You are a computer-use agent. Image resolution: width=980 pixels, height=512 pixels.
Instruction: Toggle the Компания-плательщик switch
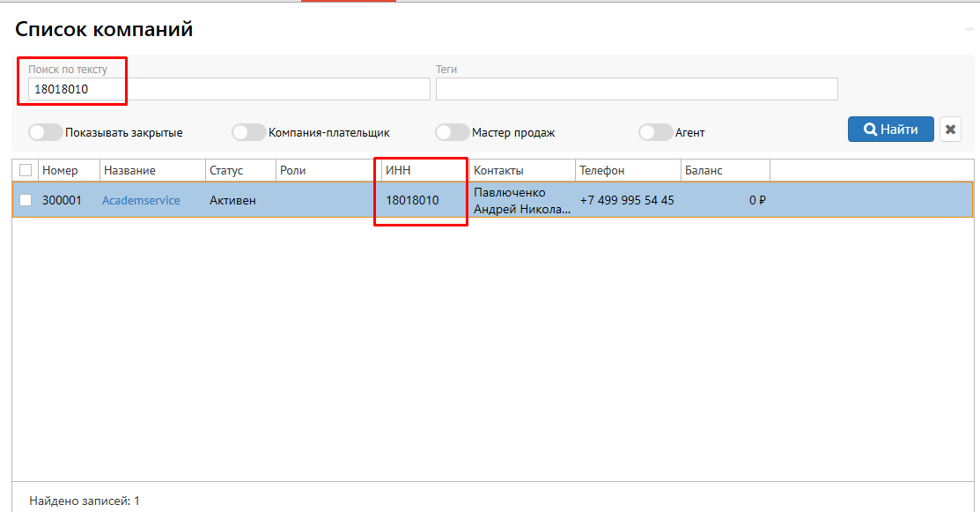pyautogui.click(x=248, y=133)
